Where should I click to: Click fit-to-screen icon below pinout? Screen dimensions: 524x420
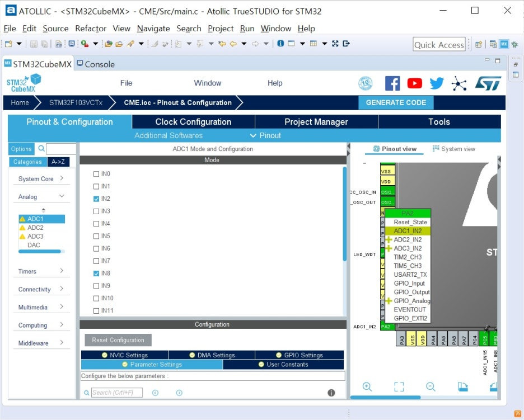coord(399,386)
